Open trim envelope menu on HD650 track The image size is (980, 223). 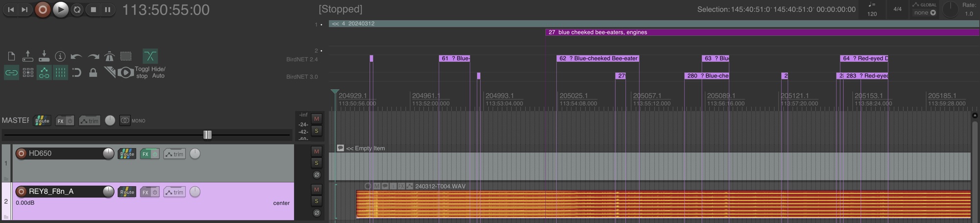click(x=174, y=154)
